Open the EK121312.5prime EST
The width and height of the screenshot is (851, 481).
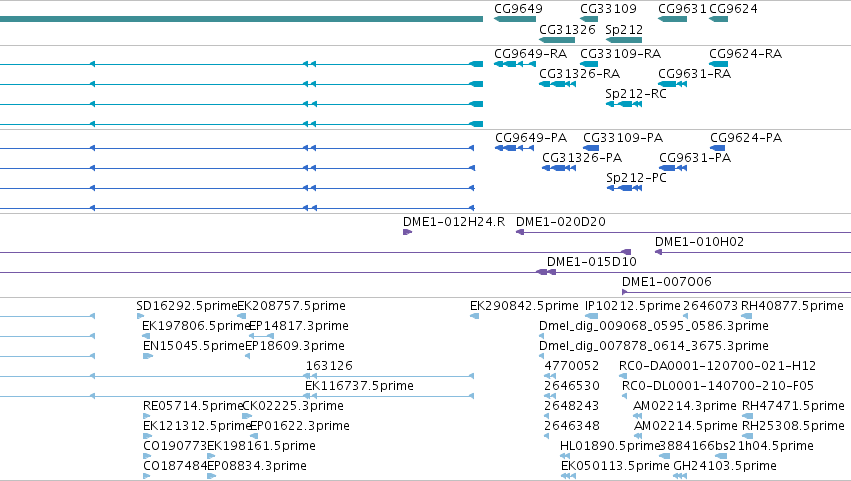coord(196,427)
